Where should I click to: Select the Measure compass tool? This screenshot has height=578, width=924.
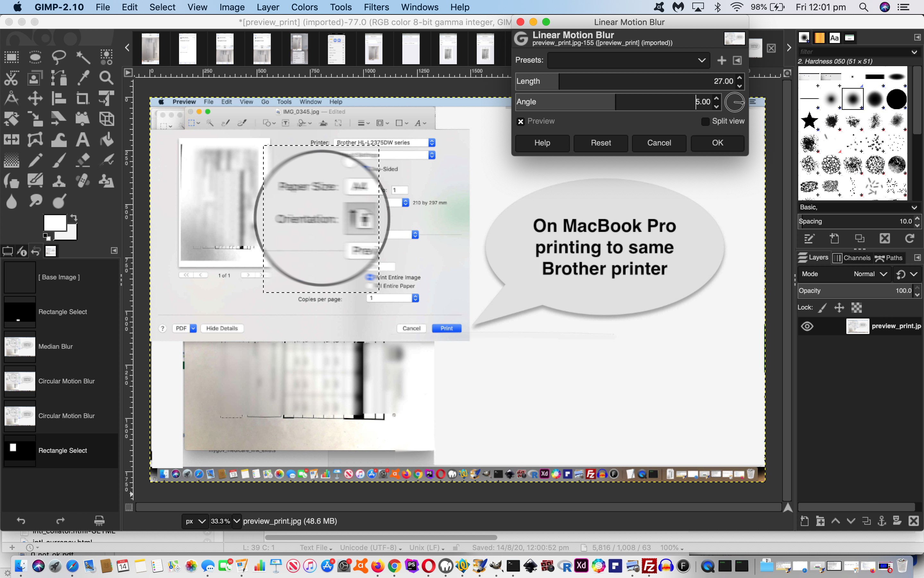point(12,99)
